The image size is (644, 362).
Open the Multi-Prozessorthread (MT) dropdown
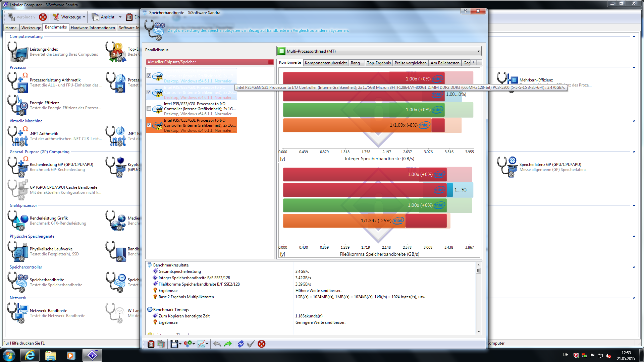click(x=479, y=51)
